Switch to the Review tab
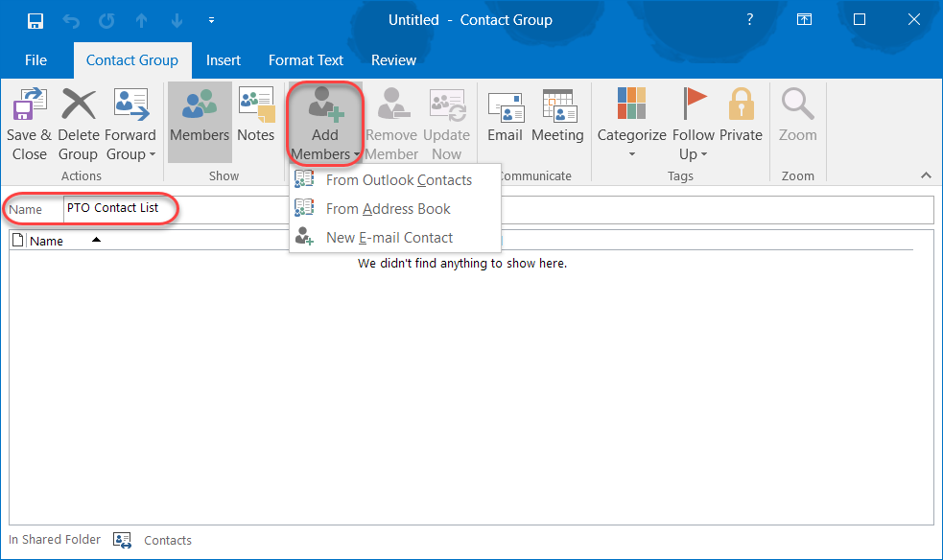Image resolution: width=943 pixels, height=560 pixels. 393,59
